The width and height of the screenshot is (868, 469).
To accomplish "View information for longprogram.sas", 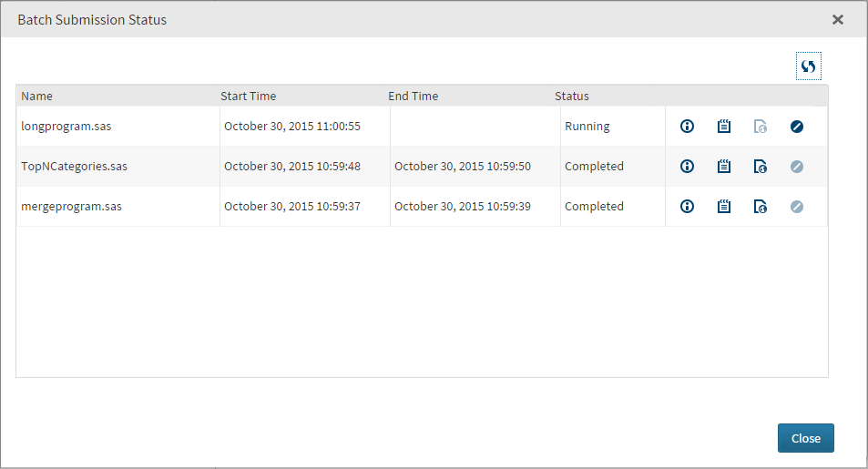I will click(x=688, y=127).
